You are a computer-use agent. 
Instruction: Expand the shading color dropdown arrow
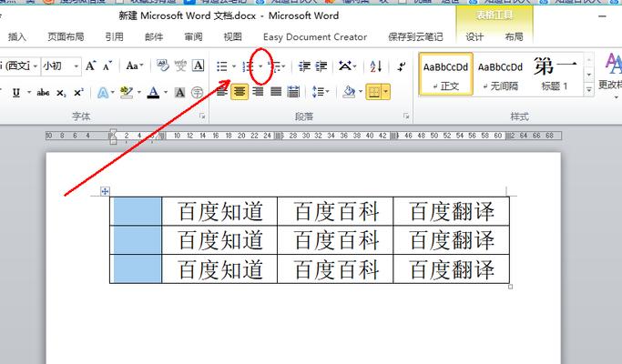point(361,92)
